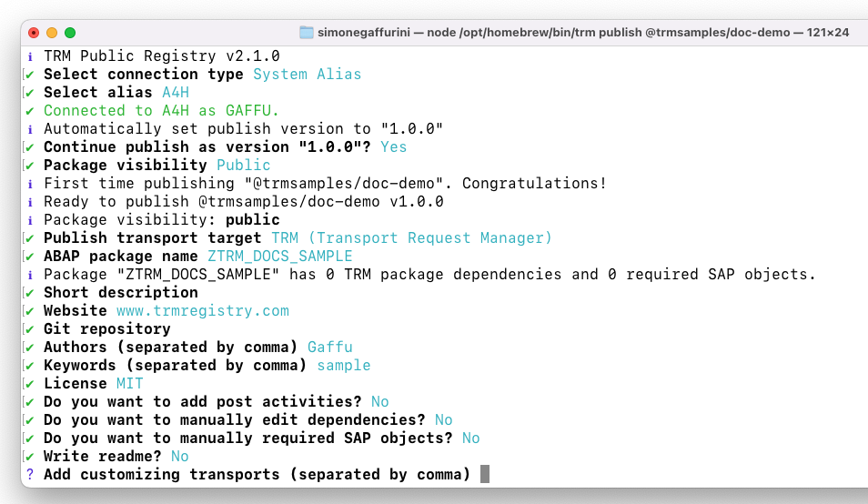Click the 'Short description' prompt line

coord(121,293)
